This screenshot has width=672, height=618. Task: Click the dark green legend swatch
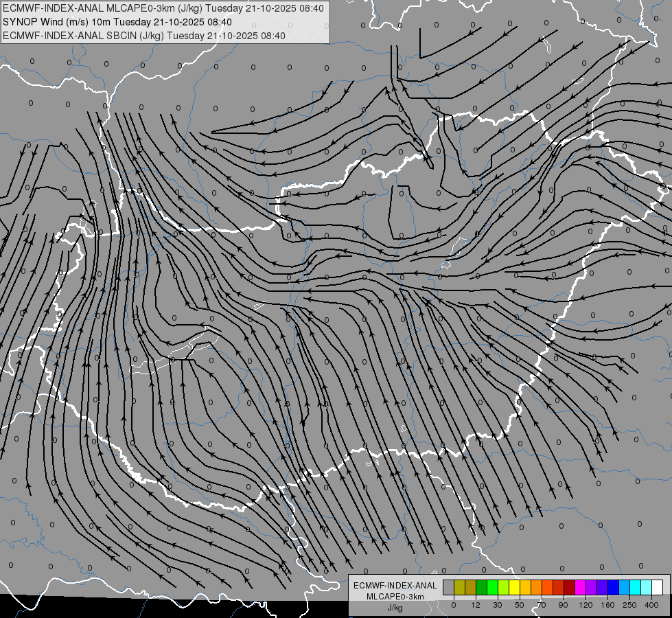click(482, 587)
